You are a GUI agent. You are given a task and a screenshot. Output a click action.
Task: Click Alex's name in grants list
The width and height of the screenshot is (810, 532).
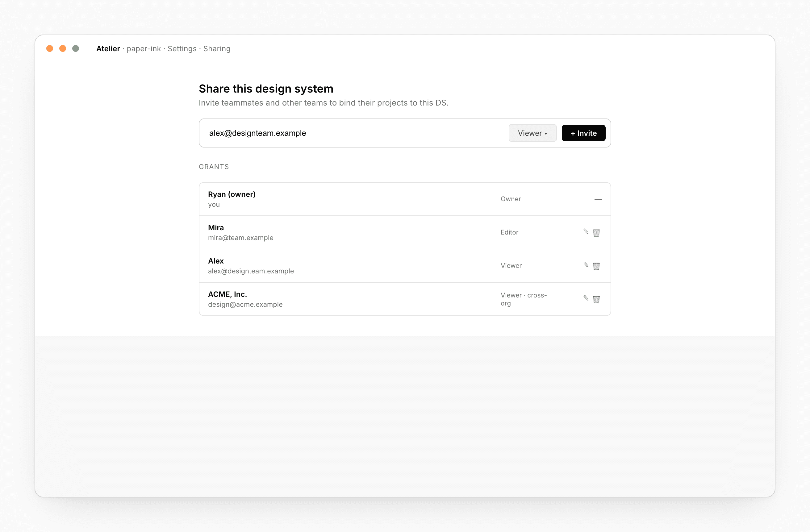click(216, 261)
